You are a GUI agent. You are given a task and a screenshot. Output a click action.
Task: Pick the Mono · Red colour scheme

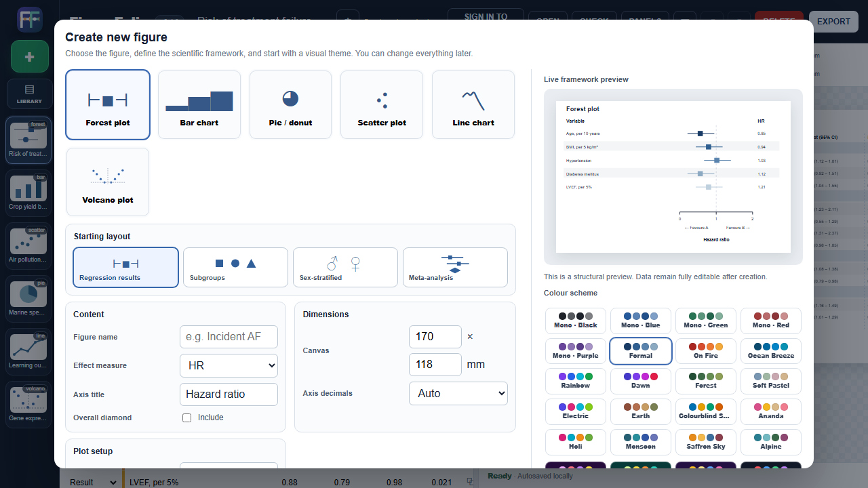tap(771, 321)
